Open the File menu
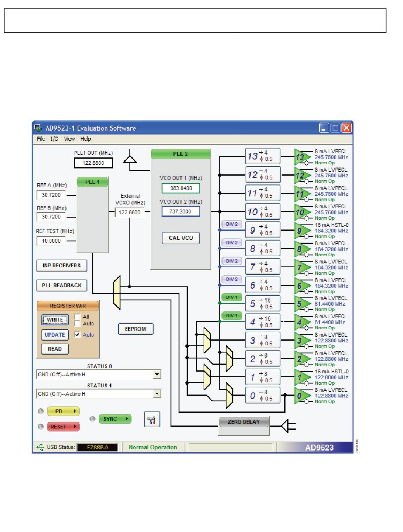 point(41,139)
